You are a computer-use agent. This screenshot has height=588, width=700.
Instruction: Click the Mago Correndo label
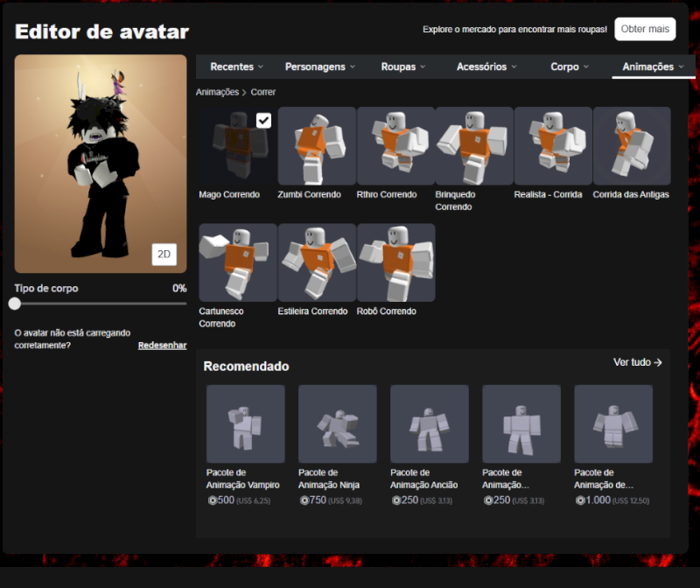click(x=229, y=194)
